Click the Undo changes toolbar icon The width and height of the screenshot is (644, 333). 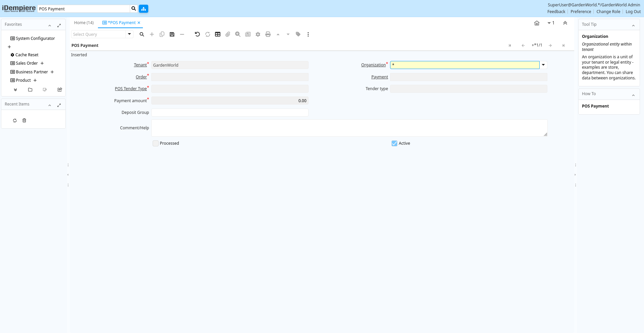(197, 35)
